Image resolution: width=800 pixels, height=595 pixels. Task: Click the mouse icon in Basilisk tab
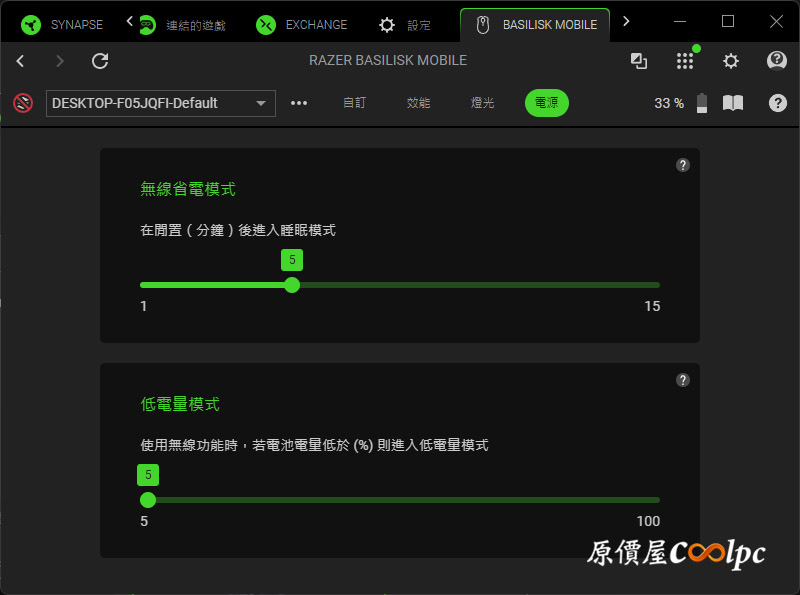click(x=483, y=24)
